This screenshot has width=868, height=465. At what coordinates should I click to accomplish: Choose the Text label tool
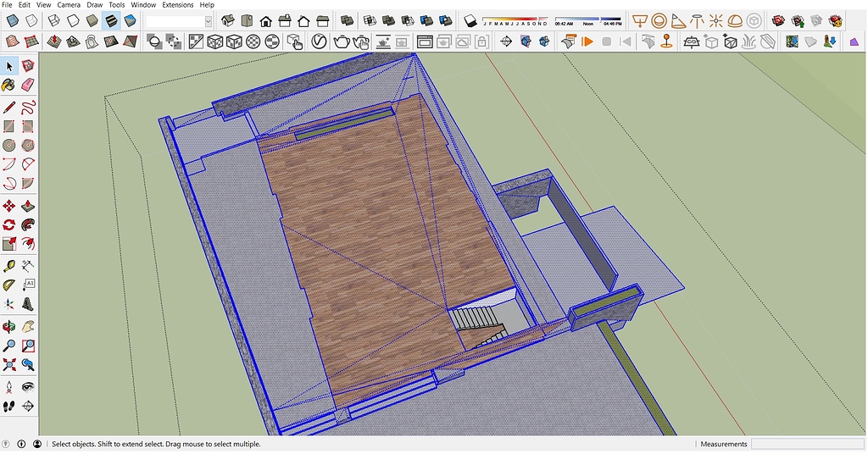tap(28, 285)
